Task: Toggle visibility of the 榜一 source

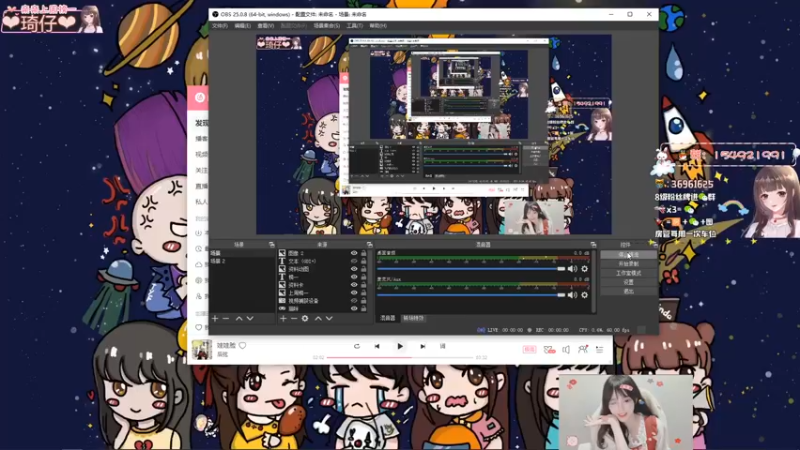Action: point(354,277)
